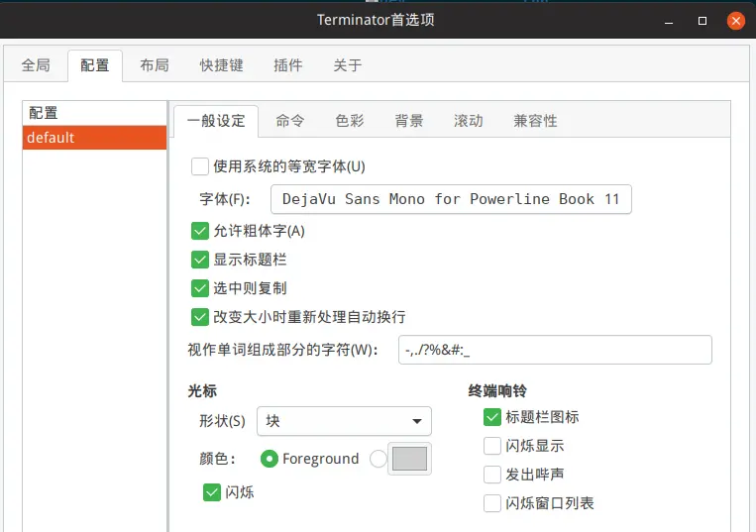Switch to the 布局 tab

pyautogui.click(x=155, y=65)
